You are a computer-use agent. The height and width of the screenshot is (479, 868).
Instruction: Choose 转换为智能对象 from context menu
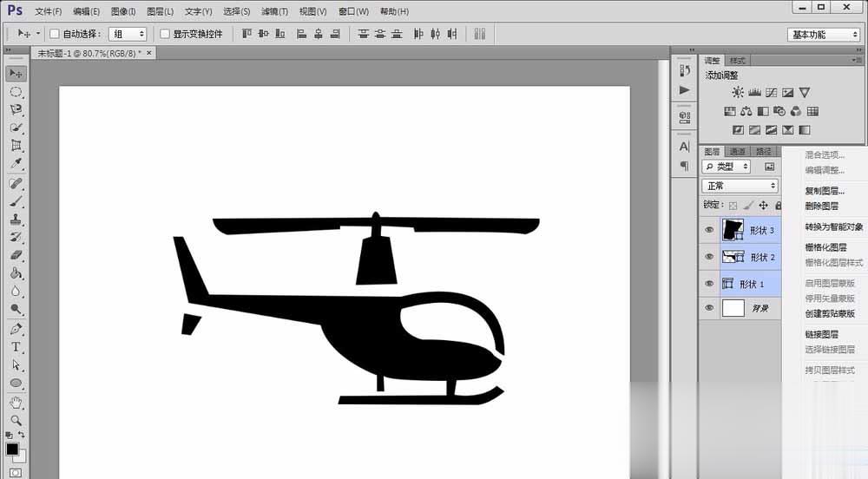point(833,226)
